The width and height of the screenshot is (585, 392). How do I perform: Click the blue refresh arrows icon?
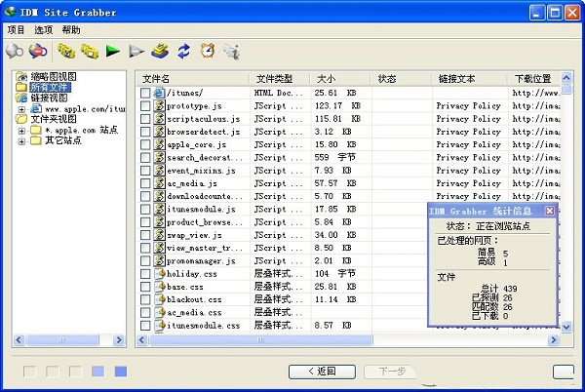(x=183, y=51)
